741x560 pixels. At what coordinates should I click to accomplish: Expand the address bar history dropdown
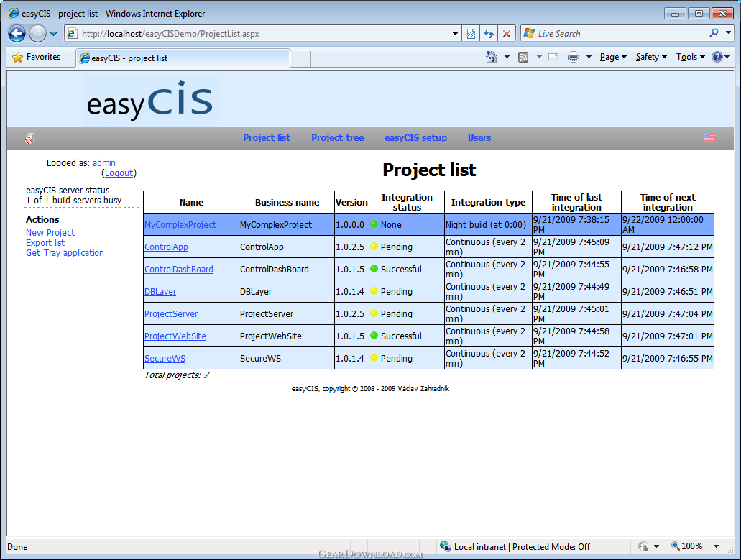tap(455, 34)
